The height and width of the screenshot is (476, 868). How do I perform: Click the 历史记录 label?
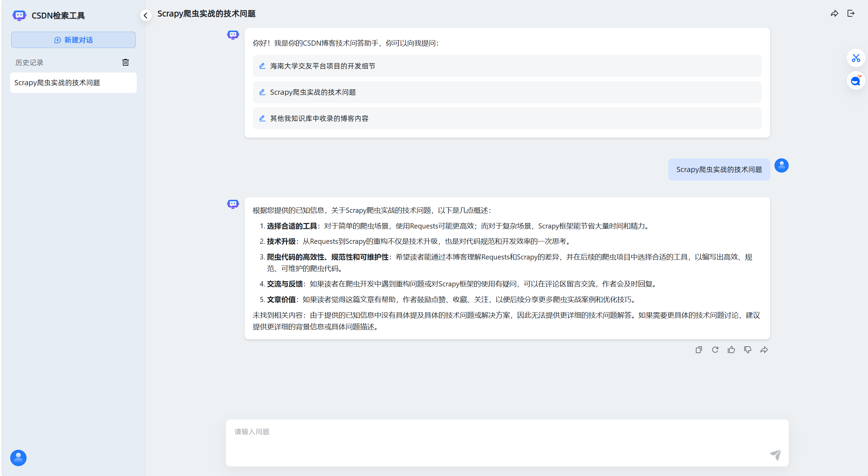point(29,63)
